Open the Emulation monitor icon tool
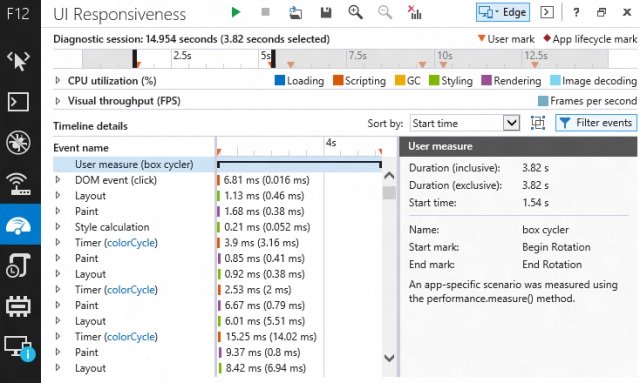The width and height of the screenshot is (640, 383). [x=19, y=347]
